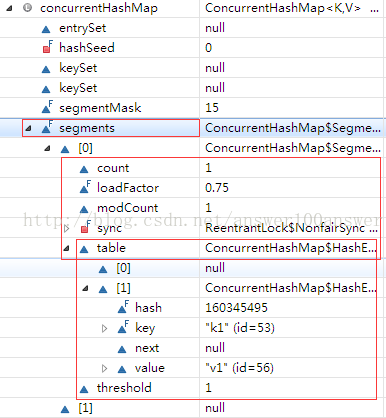Collapse the segments node

pos(28,128)
